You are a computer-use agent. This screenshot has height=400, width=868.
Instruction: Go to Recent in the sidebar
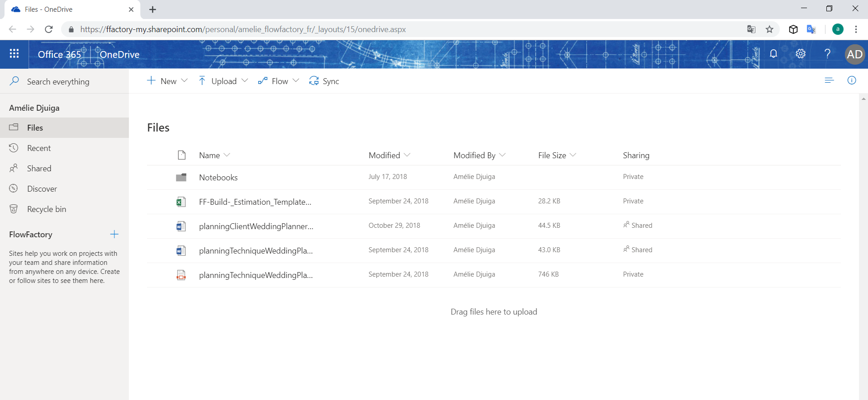pyautogui.click(x=39, y=148)
